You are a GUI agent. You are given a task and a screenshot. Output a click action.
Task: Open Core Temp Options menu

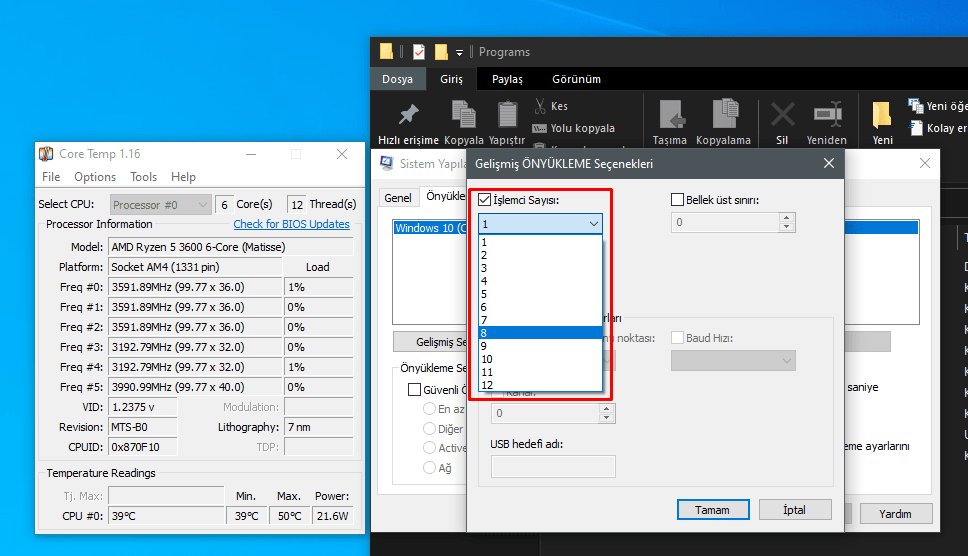point(95,177)
